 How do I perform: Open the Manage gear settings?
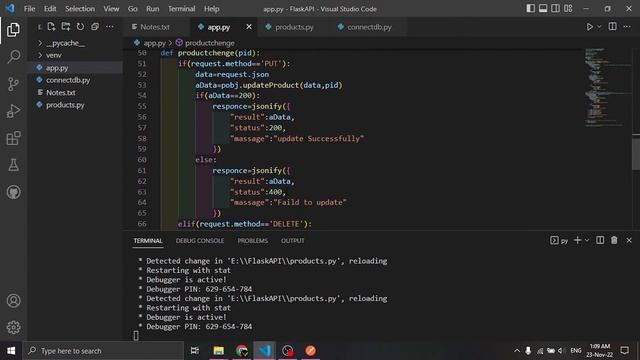[x=13, y=327]
